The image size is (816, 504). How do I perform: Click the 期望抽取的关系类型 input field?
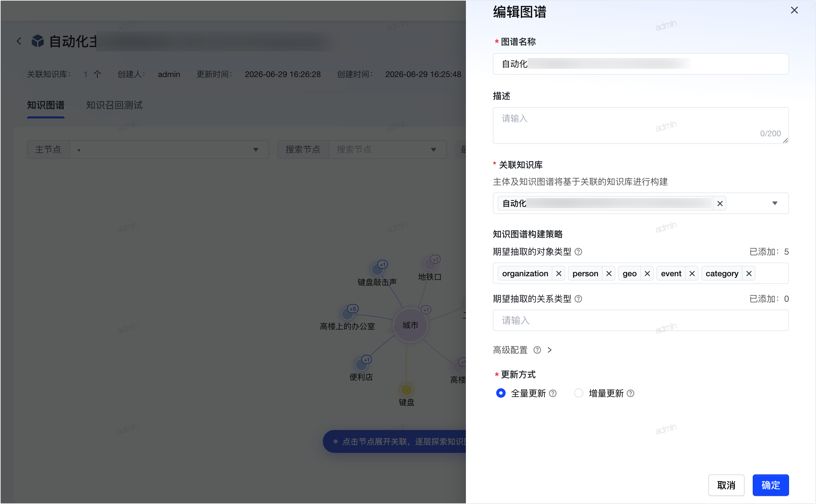click(x=641, y=320)
